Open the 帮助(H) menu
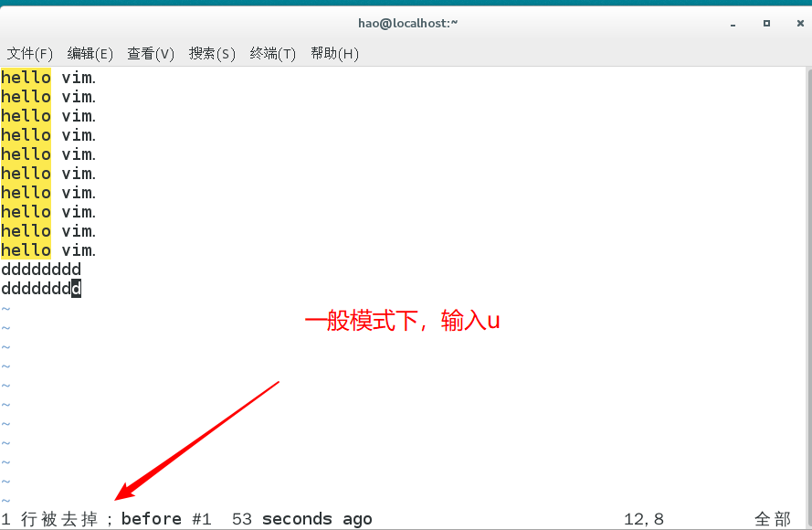This screenshot has height=530, width=812. 334,53
